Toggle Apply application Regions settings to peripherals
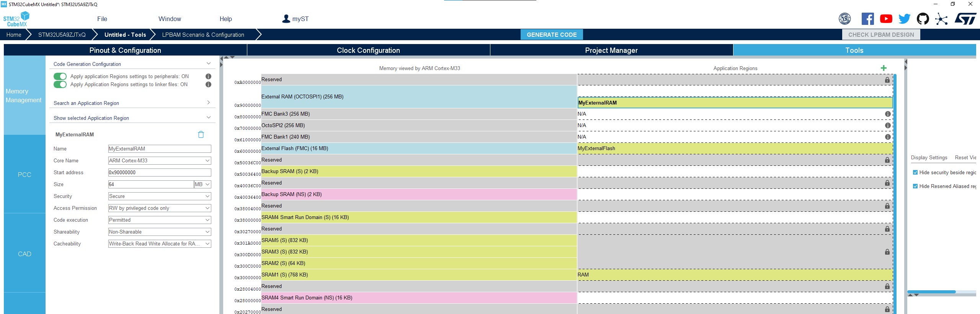The image size is (980, 314). coord(60,76)
